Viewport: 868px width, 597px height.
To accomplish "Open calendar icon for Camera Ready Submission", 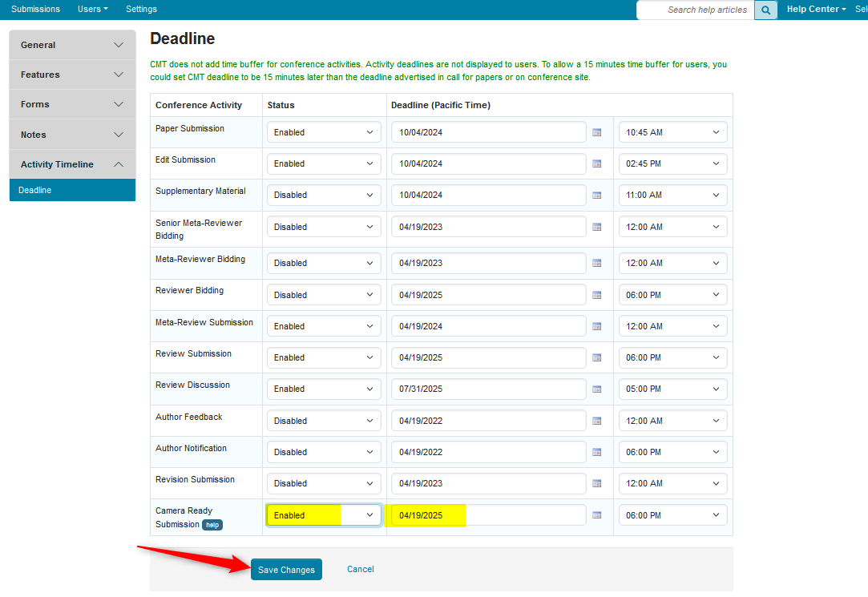I will 596,515.
